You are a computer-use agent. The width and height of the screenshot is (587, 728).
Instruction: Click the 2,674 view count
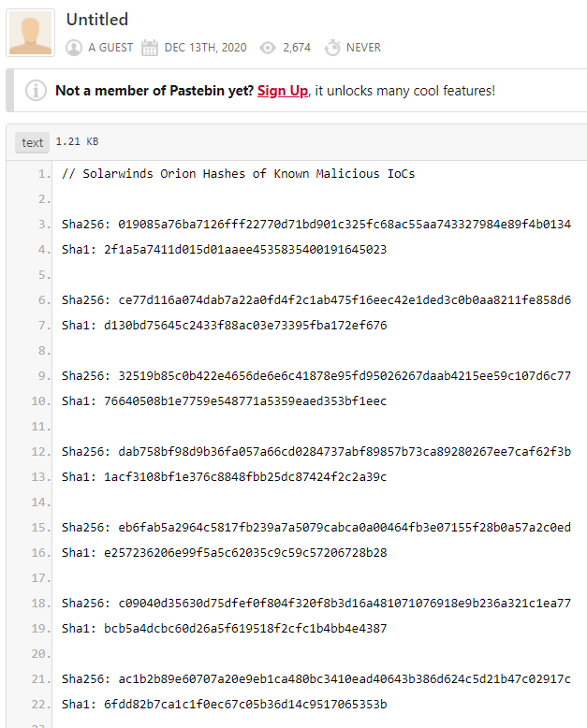(x=297, y=48)
